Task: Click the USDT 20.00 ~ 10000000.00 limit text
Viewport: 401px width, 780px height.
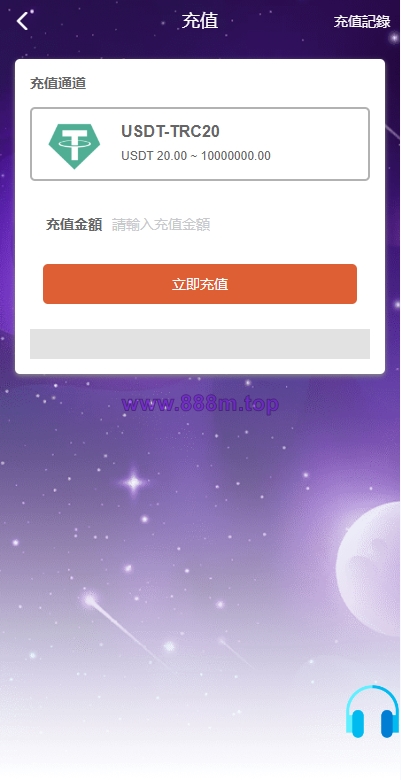Action: pos(196,156)
